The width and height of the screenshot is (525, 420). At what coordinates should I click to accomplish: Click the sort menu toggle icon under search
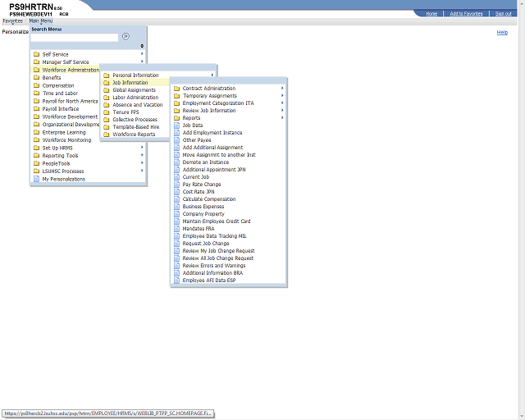click(x=142, y=46)
